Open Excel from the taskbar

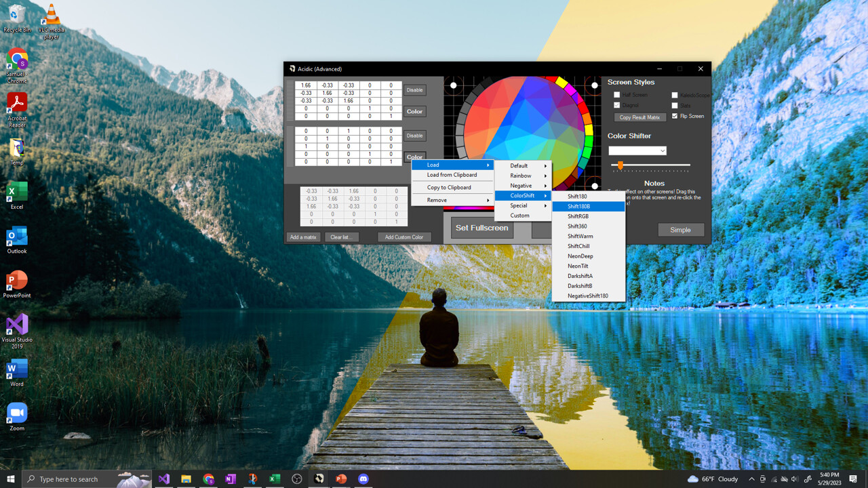275,479
